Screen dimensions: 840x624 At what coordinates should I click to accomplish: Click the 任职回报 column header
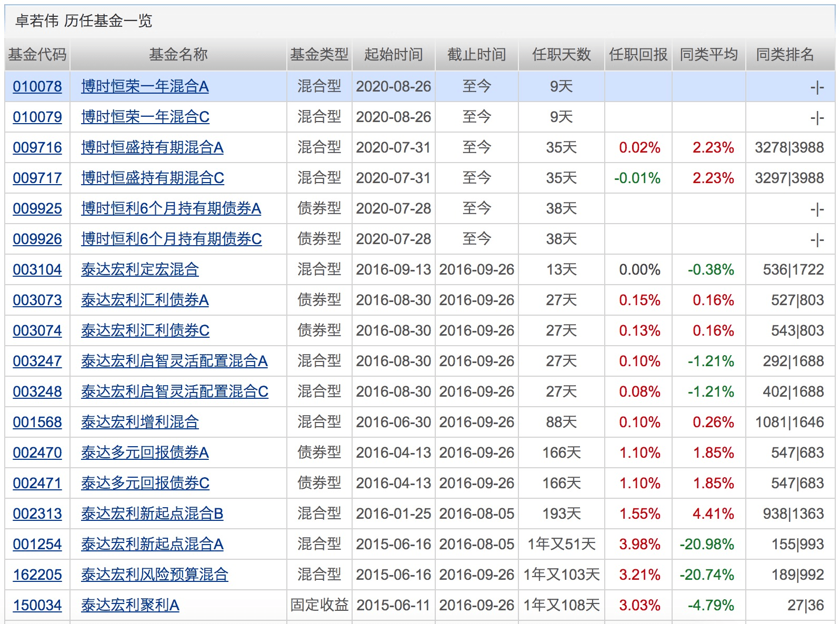click(638, 54)
